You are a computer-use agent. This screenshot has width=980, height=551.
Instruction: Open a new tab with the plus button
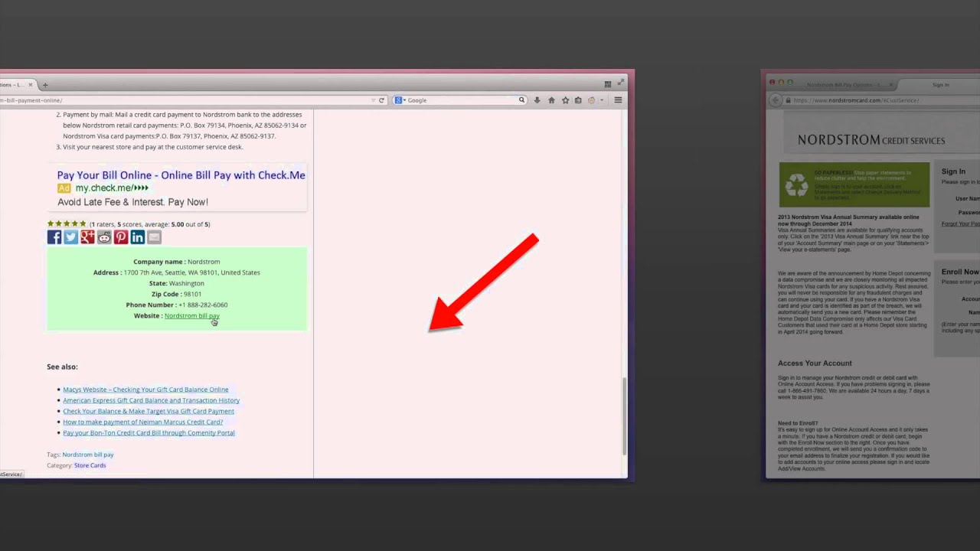45,85
